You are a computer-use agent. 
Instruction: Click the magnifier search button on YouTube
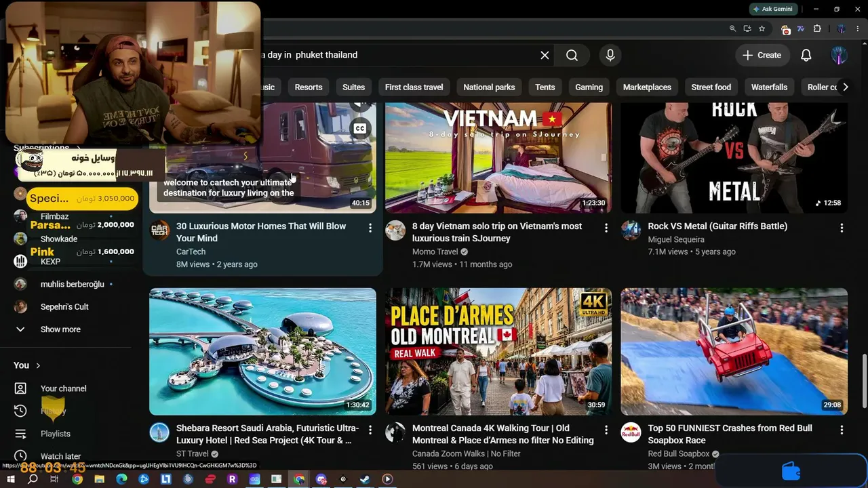[x=572, y=55]
